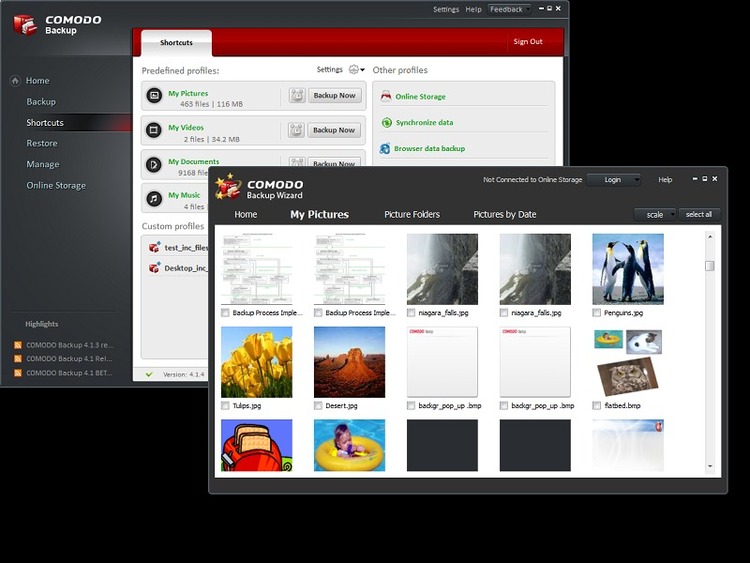This screenshot has width=750, height=563.
Task: Select the toaster clipart thumbnail
Action: point(256,445)
